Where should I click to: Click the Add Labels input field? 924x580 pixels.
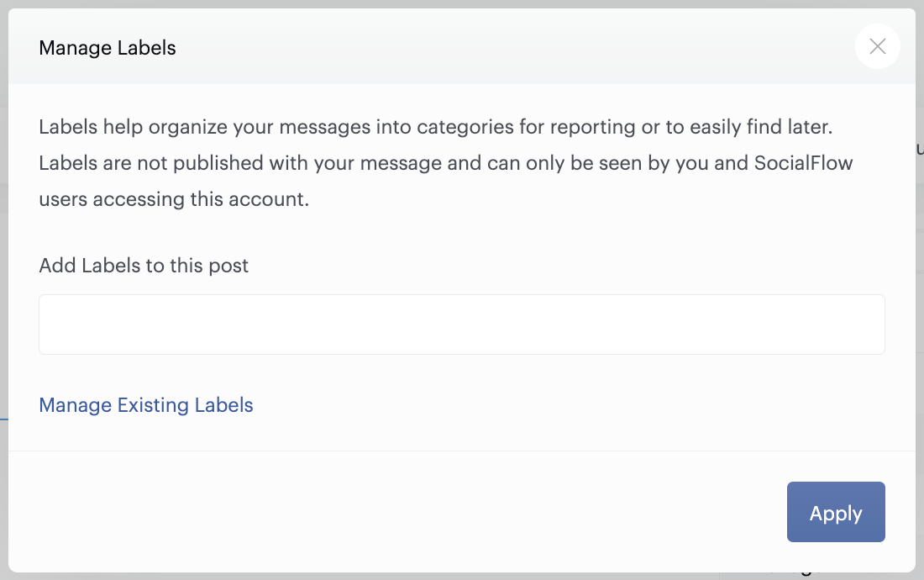pyautogui.click(x=461, y=324)
